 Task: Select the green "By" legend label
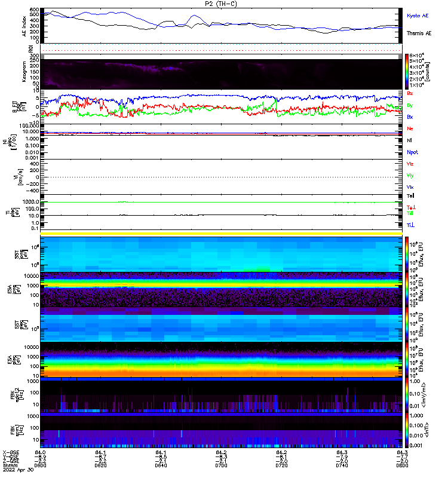pos(410,106)
